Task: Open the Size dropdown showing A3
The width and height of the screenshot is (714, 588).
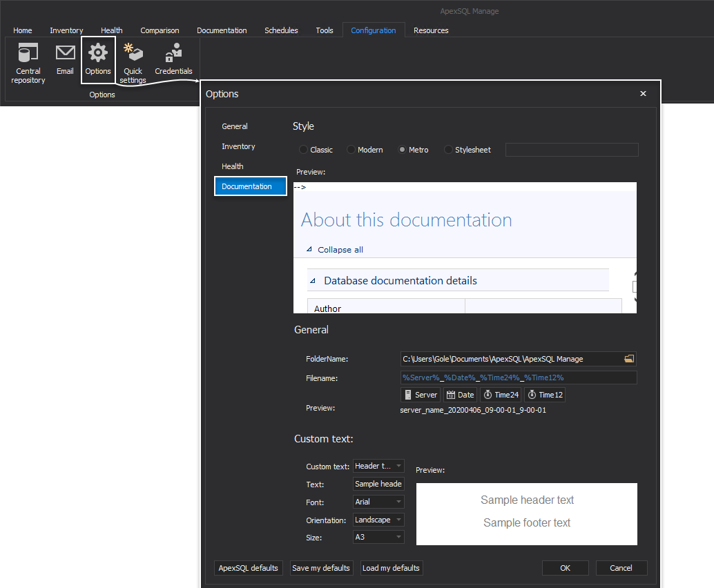Action: [378, 537]
